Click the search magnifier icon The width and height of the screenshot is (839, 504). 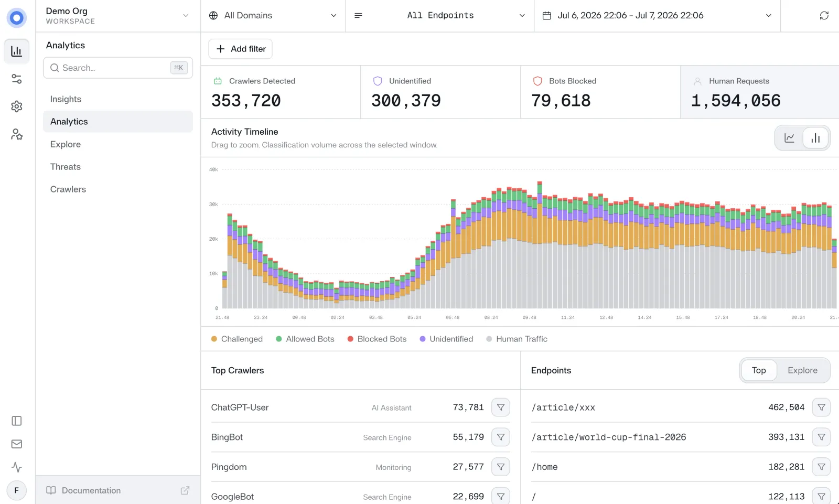click(x=55, y=68)
